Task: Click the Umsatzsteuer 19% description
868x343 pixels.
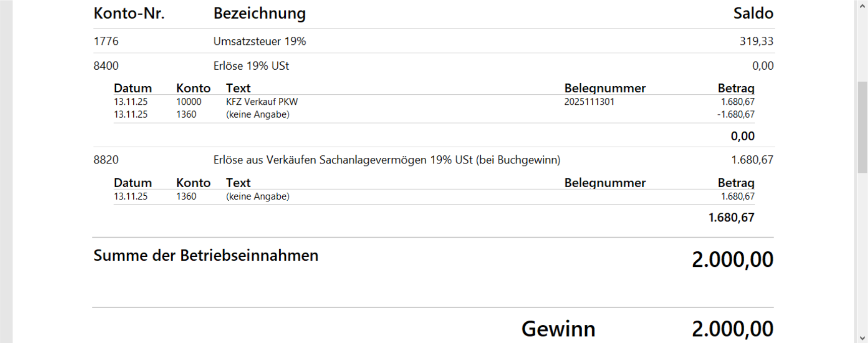Action: click(260, 41)
